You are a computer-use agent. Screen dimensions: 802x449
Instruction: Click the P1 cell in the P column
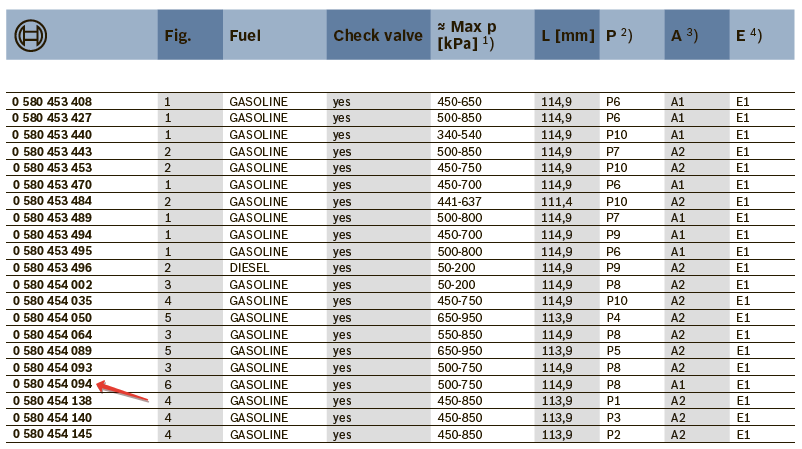[x=613, y=401]
